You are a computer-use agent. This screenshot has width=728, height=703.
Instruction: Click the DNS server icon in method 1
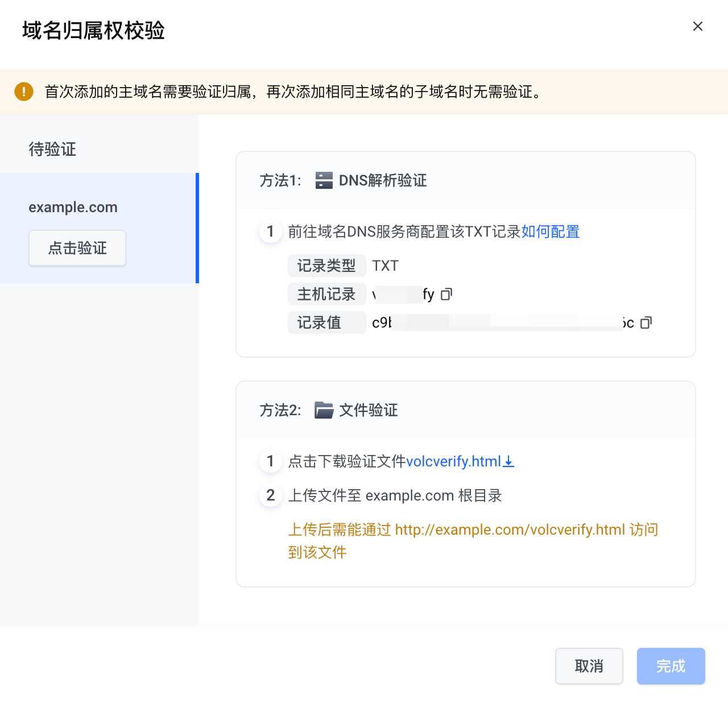[324, 180]
